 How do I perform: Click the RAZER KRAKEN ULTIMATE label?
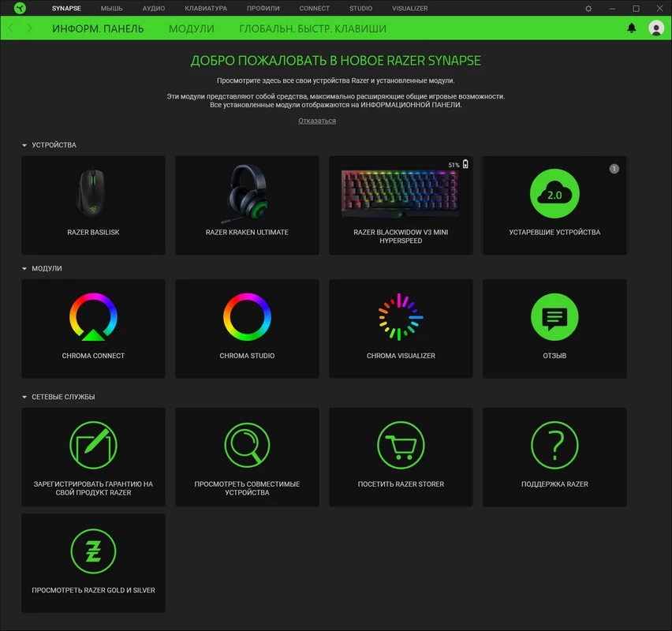[247, 233]
